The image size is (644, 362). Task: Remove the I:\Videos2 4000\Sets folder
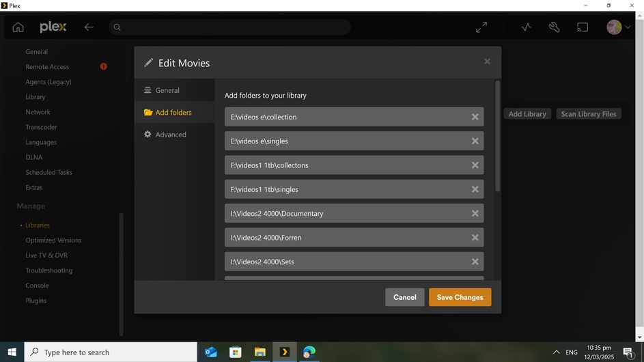475,262
